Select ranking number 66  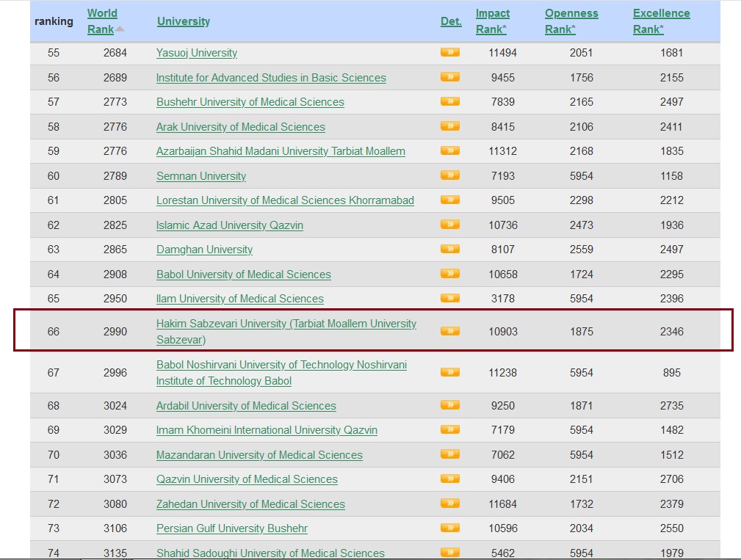(54, 332)
